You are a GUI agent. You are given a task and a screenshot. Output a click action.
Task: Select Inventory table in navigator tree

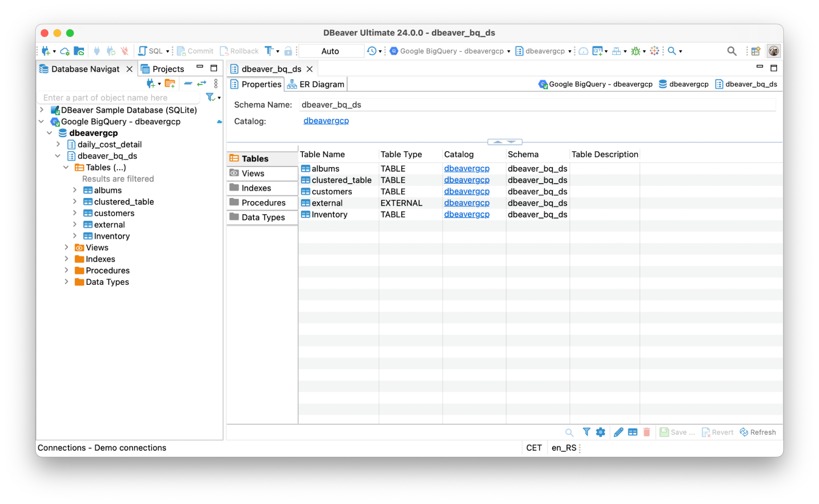pos(111,236)
